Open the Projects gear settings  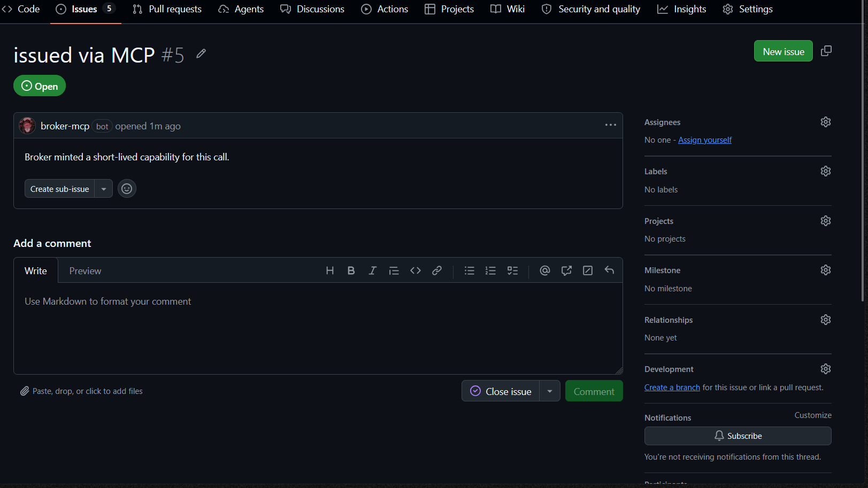[x=826, y=221]
